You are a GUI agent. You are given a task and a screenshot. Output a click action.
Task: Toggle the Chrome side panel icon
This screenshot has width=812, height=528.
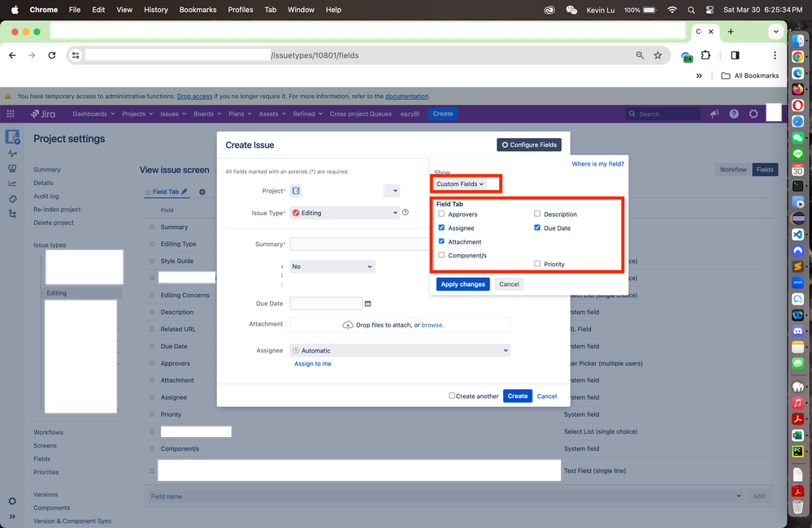pos(735,55)
